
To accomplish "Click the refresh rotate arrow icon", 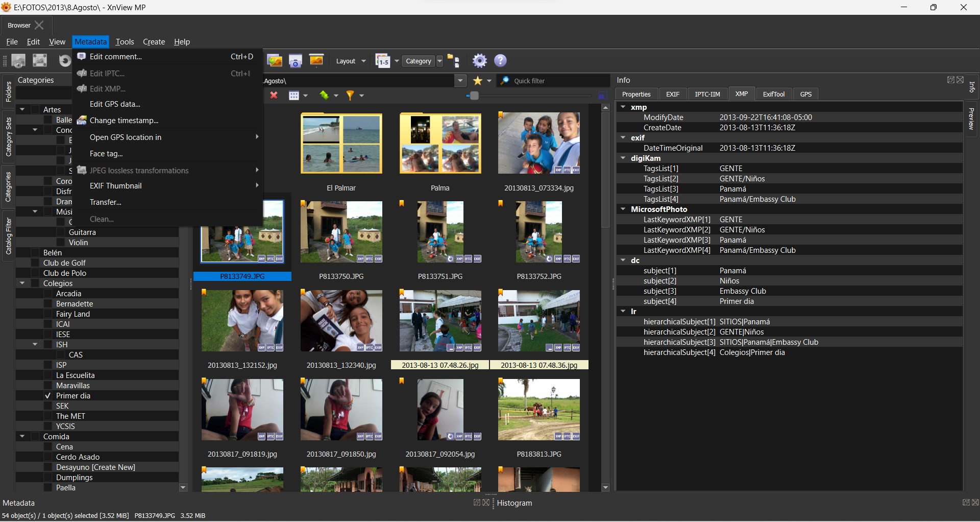I will [64, 61].
